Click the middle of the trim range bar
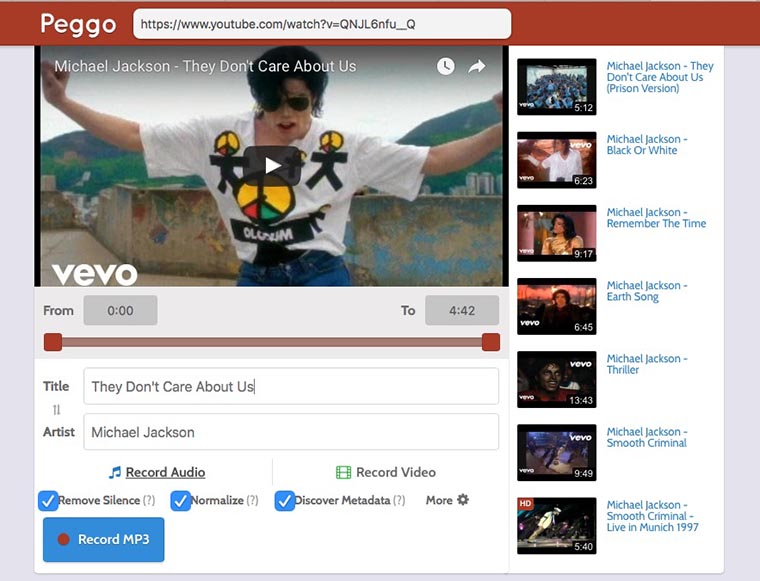This screenshot has height=581, width=760. [x=272, y=342]
